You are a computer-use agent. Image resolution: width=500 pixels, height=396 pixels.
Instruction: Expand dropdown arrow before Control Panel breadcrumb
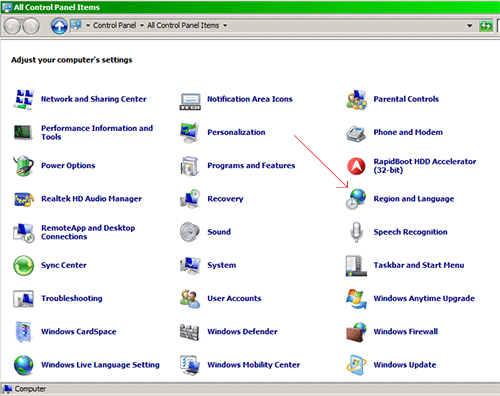(88, 25)
